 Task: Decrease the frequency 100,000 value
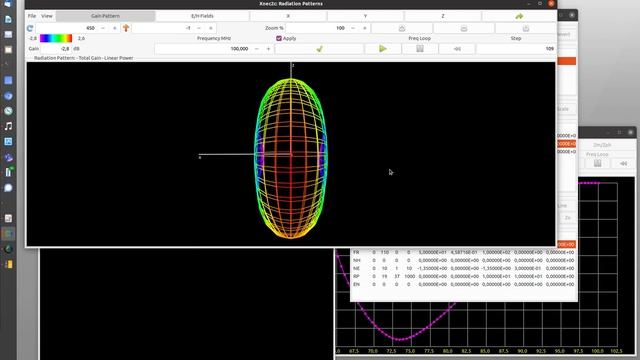click(x=257, y=49)
